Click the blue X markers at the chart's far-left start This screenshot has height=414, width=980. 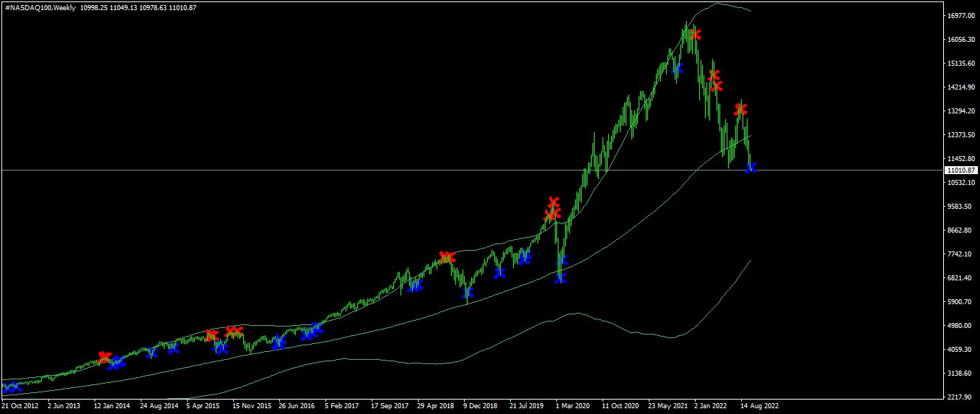tap(12, 388)
